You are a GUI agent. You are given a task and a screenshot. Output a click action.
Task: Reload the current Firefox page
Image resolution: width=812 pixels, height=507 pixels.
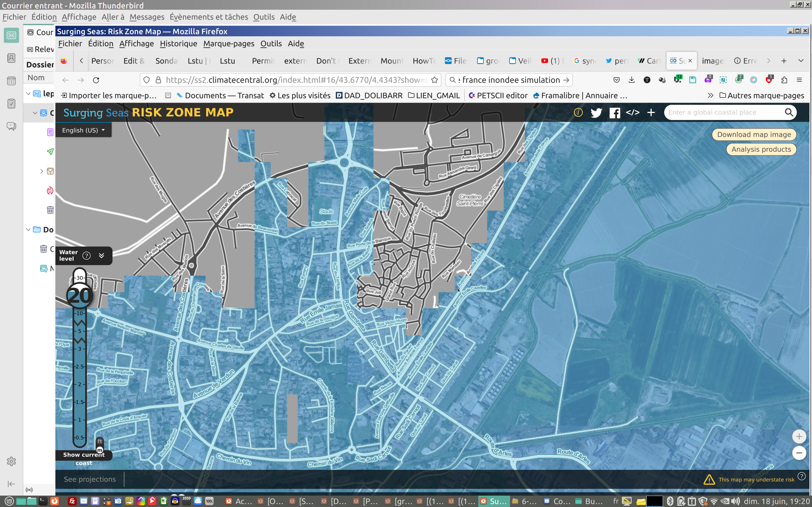(x=96, y=80)
